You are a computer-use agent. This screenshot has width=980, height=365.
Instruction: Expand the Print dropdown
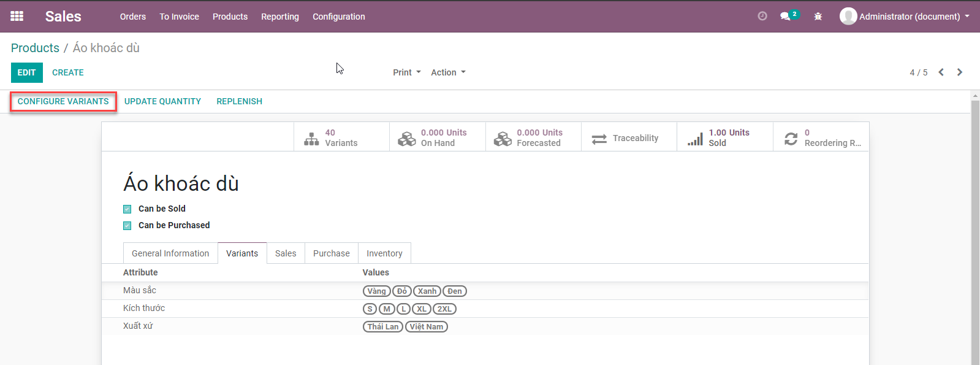407,72
